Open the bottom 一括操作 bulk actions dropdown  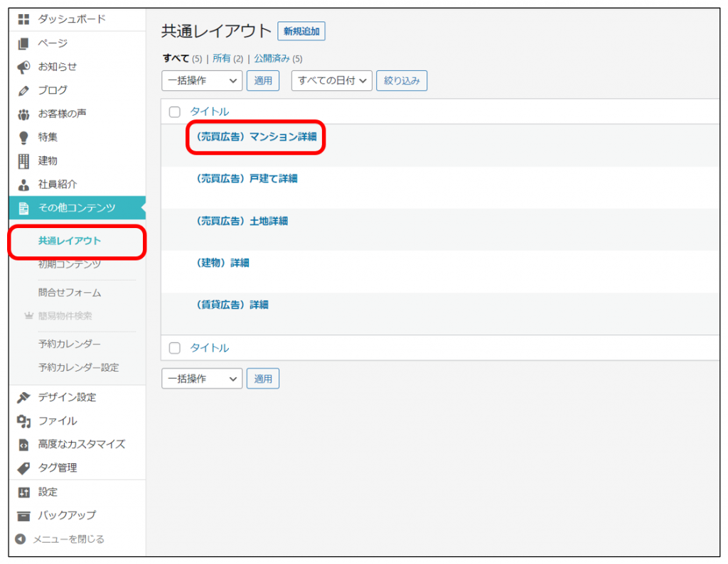pos(202,379)
